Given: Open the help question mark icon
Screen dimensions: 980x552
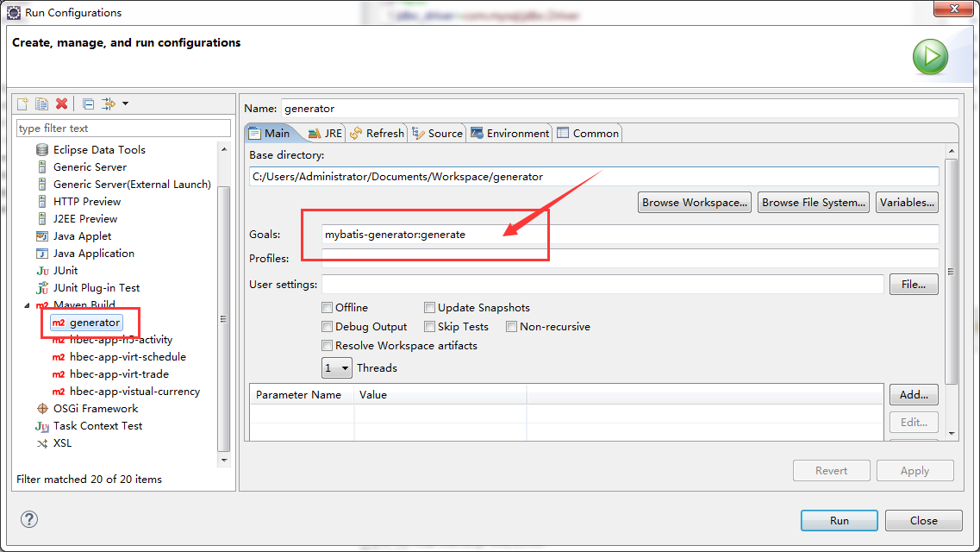Looking at the screenshot, I should [x=28, y=519].
